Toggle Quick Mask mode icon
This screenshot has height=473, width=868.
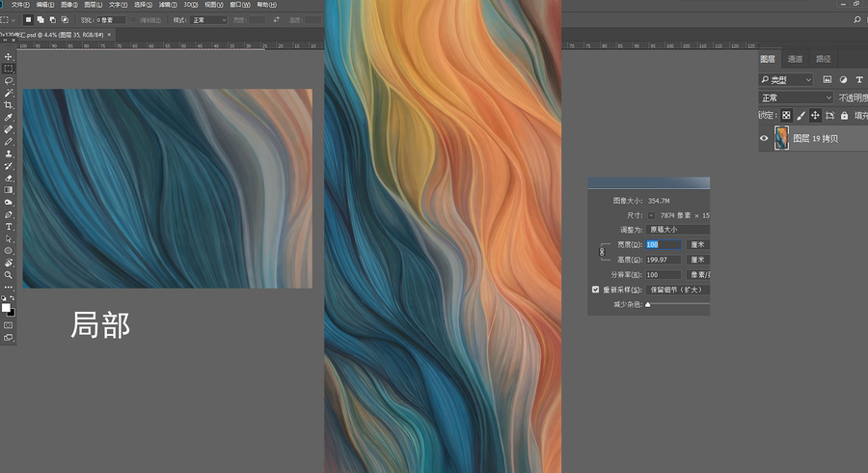pyautogui.click(x=9, y=325)
